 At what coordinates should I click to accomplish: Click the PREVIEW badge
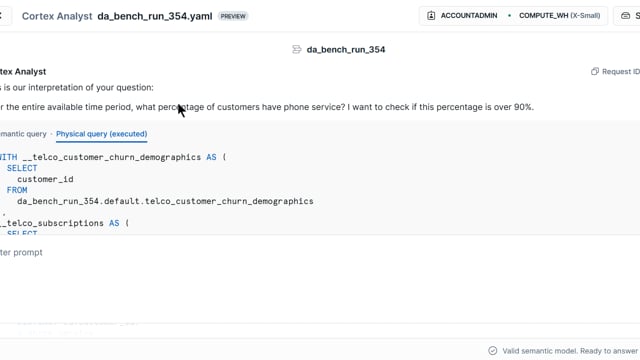pyautogui.click(x=233, y=16)
